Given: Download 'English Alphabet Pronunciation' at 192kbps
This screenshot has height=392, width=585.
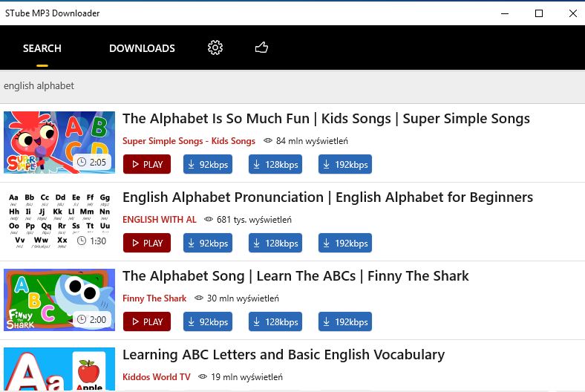Looking at the screenshot, I should [345, 243].
